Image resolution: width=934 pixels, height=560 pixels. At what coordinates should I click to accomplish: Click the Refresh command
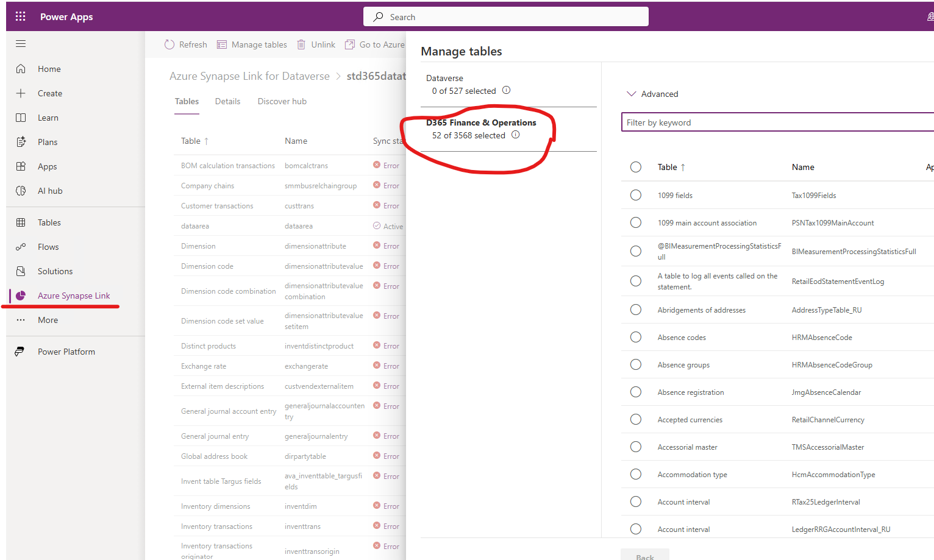[186, 44]
